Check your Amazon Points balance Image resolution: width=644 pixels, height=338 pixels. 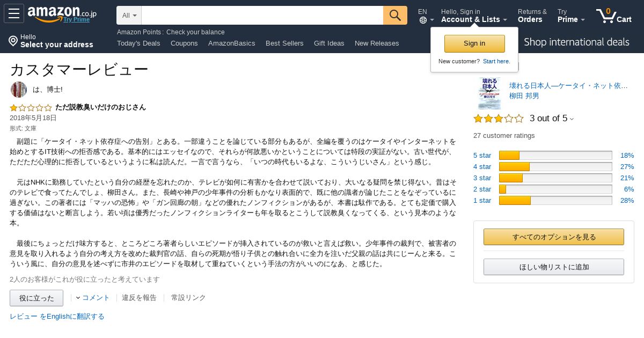pos(171,32)
